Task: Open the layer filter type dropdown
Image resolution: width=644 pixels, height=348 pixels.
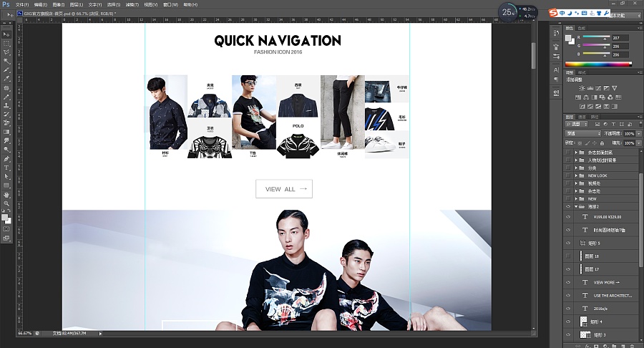Action: [577, 124]
